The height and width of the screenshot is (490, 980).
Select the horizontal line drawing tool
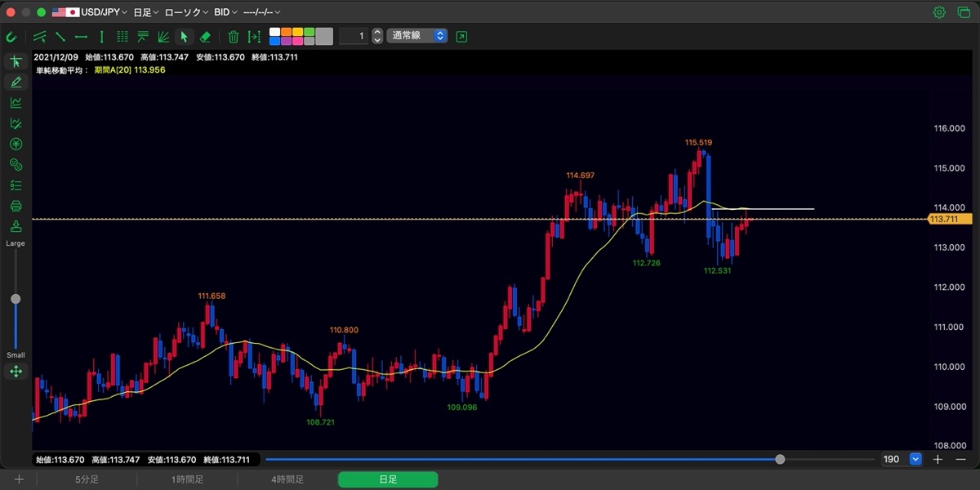[x=81, y=37]
